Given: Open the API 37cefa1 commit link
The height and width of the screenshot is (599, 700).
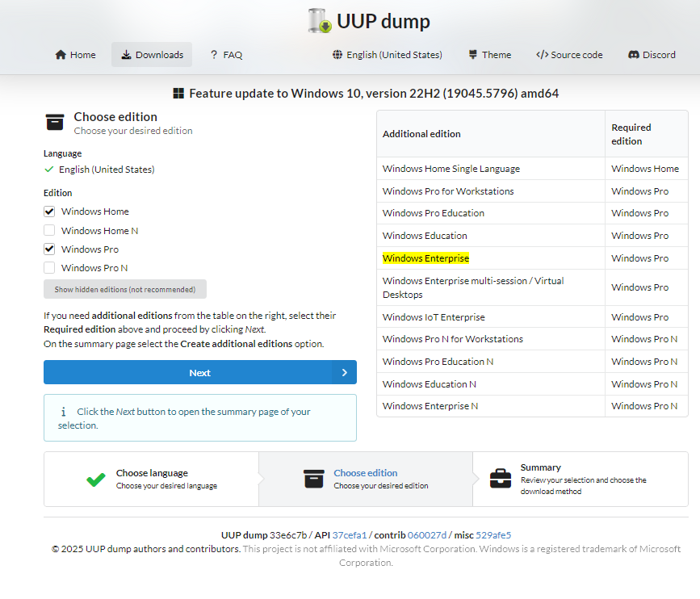Looking at the screenshot, I should [x=349, y=534].
